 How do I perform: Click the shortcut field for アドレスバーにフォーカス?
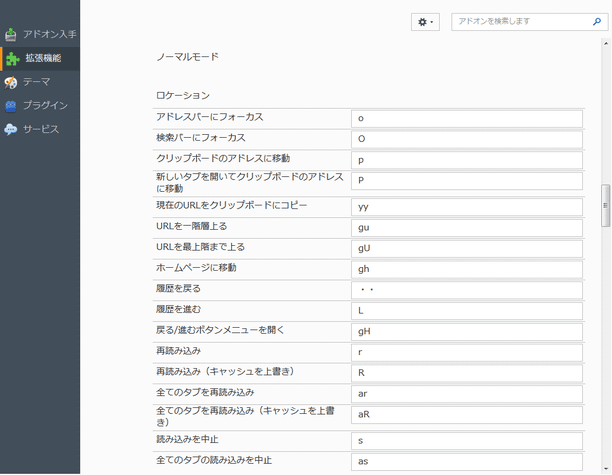(467, 118)
